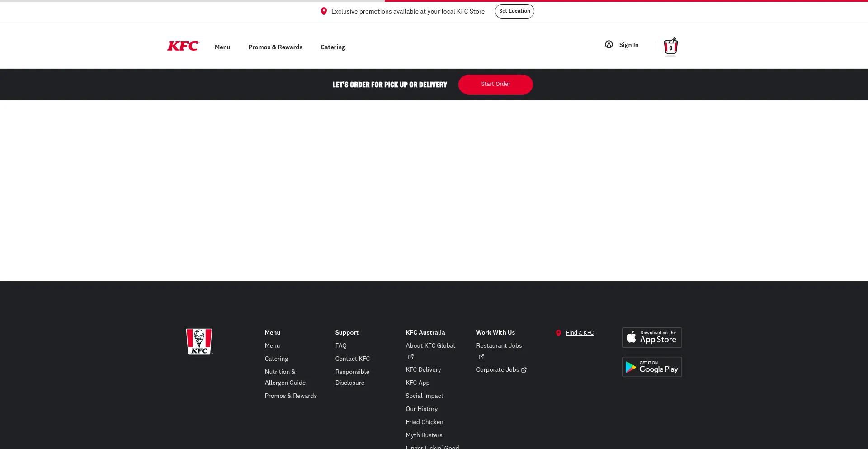This screenshot has height=449, width=868.
Task: Open the FAQ support link
Action: (x=341, y=345)
